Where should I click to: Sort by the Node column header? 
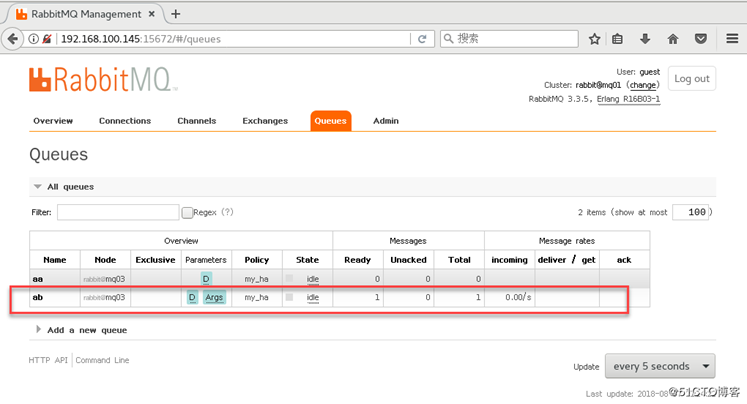(105, 260)
